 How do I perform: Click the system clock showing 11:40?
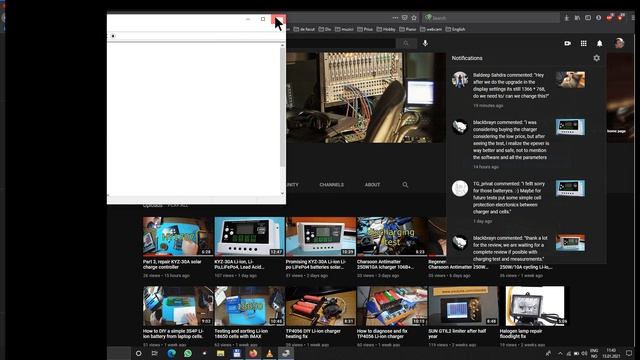[x=611, y=353]
